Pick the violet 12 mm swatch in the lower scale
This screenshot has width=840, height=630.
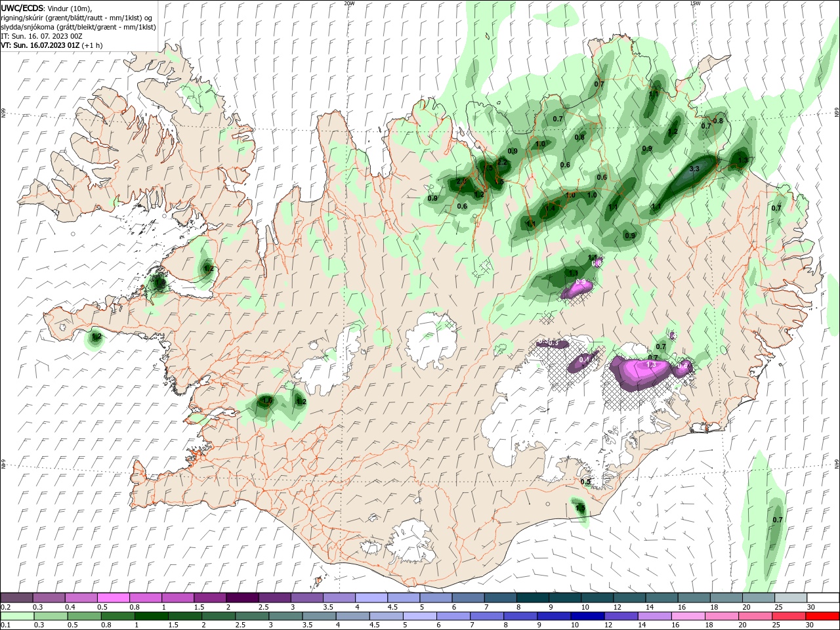(x=621, y=616)
